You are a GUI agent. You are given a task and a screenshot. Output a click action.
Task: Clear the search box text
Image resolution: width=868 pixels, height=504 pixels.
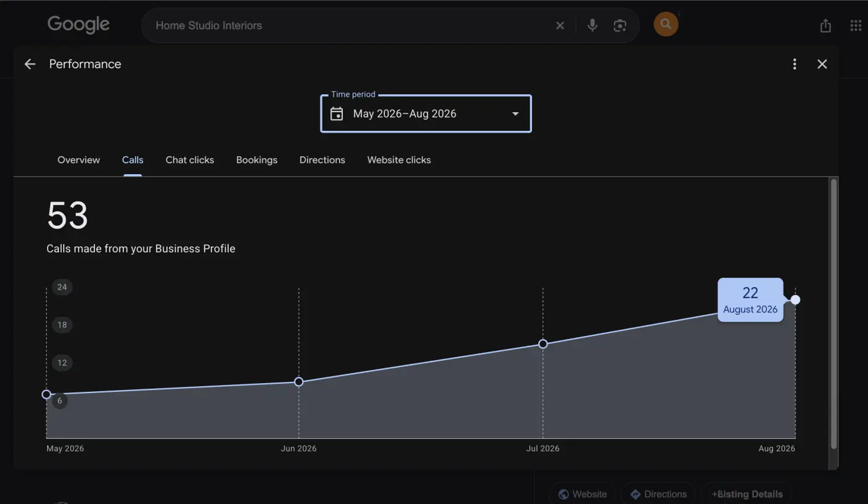coord(560,25)
